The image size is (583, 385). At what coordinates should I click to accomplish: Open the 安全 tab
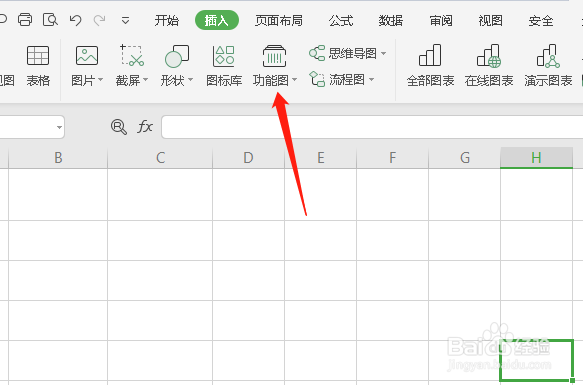pyautogui.click(x=541, y=20)
